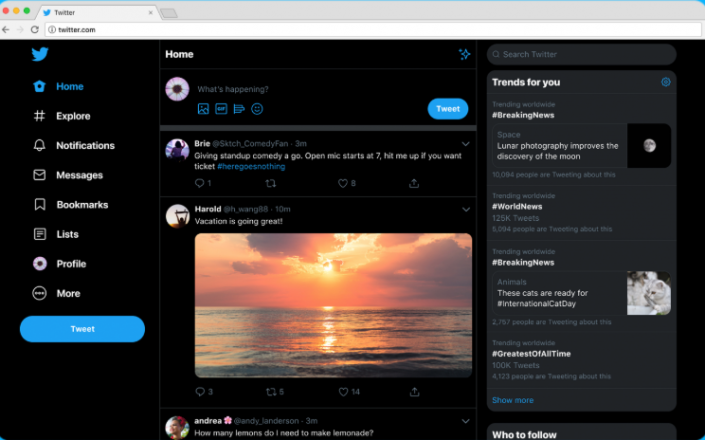Add a poll to the tweet

pos(239,108)
